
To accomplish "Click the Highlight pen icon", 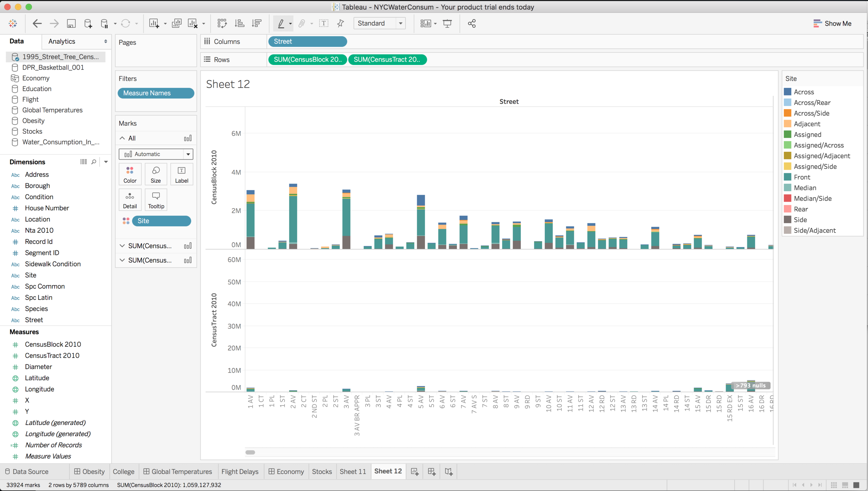I will tap(281, 23).
